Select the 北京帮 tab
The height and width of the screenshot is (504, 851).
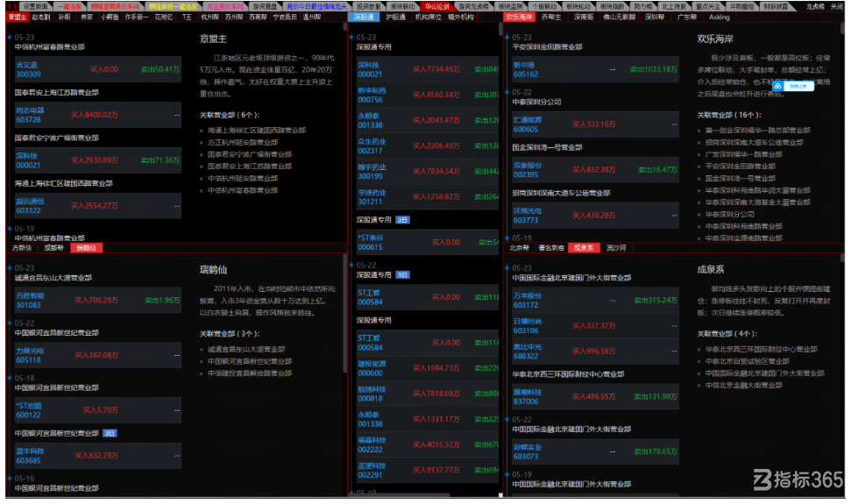[x=520, y=248]
